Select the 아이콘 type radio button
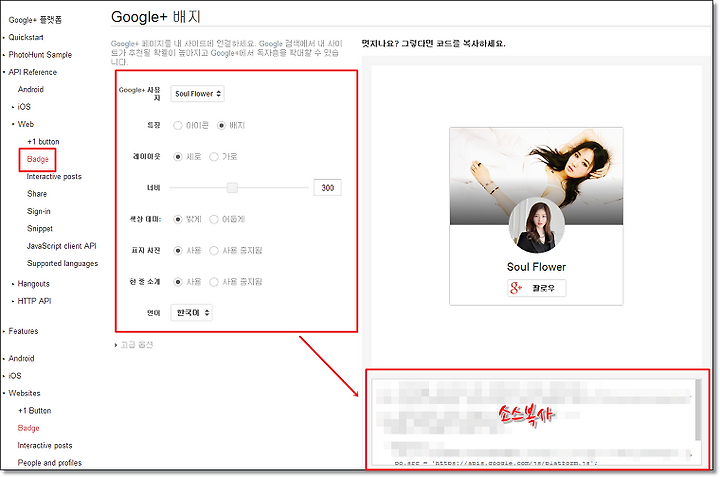 click(x=178, y=125)
